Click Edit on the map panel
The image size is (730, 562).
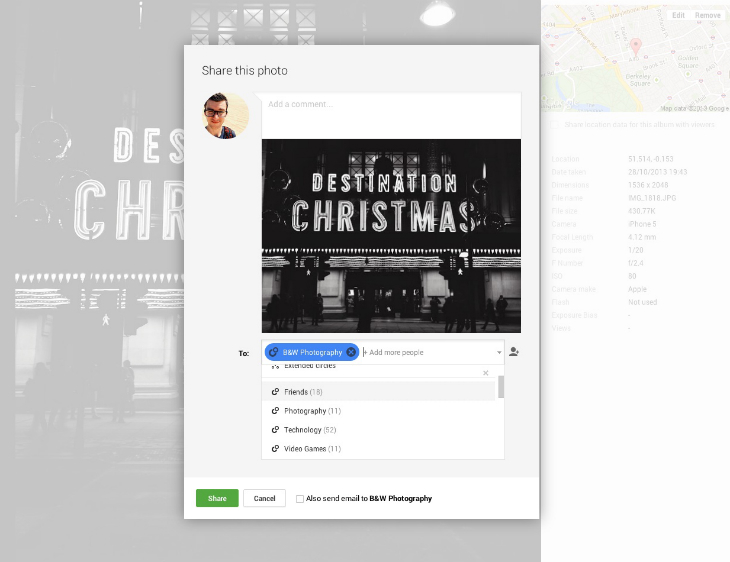[678, 15]
